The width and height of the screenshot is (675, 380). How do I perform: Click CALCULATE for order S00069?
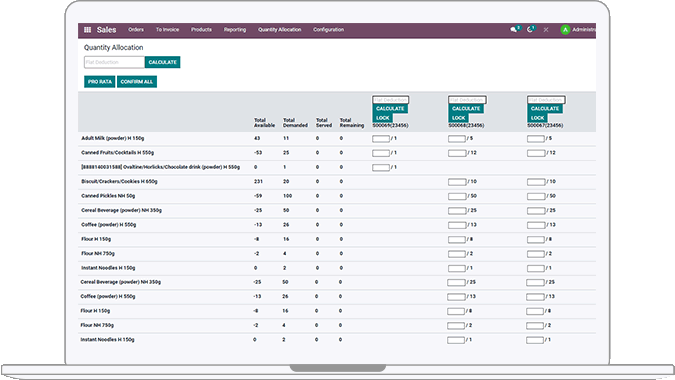click(x=390, y=108)
